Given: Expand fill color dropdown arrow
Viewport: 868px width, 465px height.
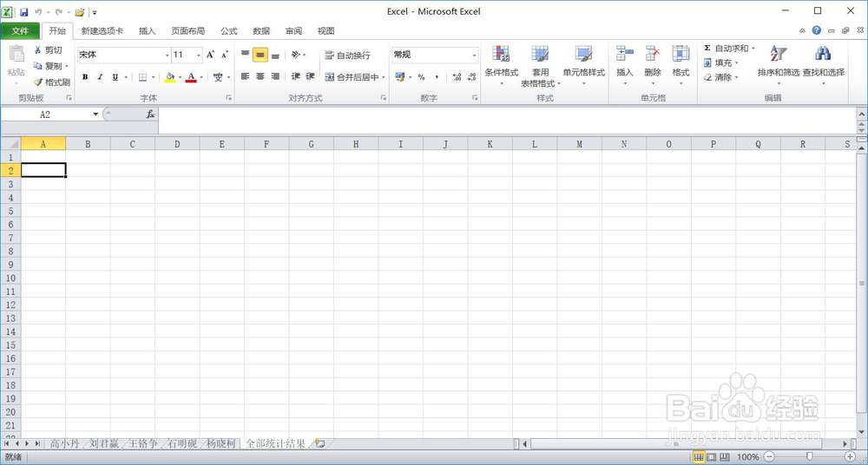Looking at the screenshot, I should tap(180, 77).
